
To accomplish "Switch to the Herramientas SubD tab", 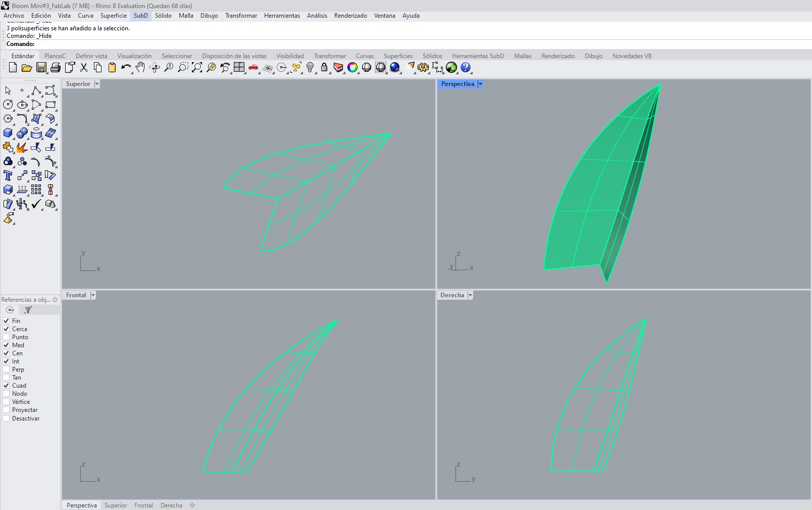I will pyautogui.click(x=478, y=56).
